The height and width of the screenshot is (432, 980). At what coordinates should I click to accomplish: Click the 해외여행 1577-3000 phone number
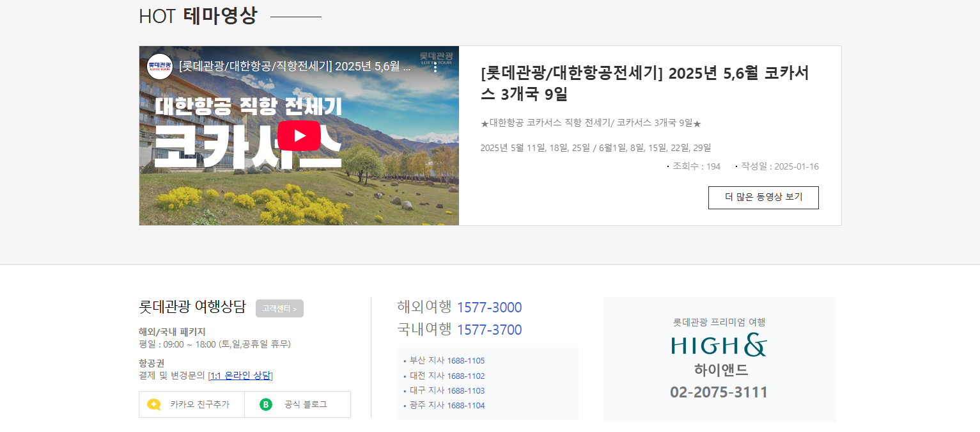489,307
